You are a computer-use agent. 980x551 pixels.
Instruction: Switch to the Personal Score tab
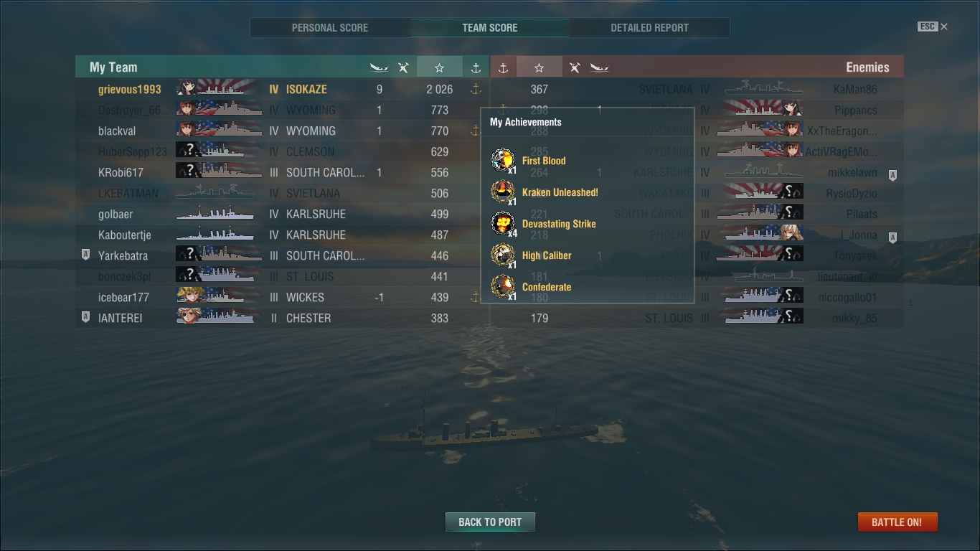coord(330,28)
